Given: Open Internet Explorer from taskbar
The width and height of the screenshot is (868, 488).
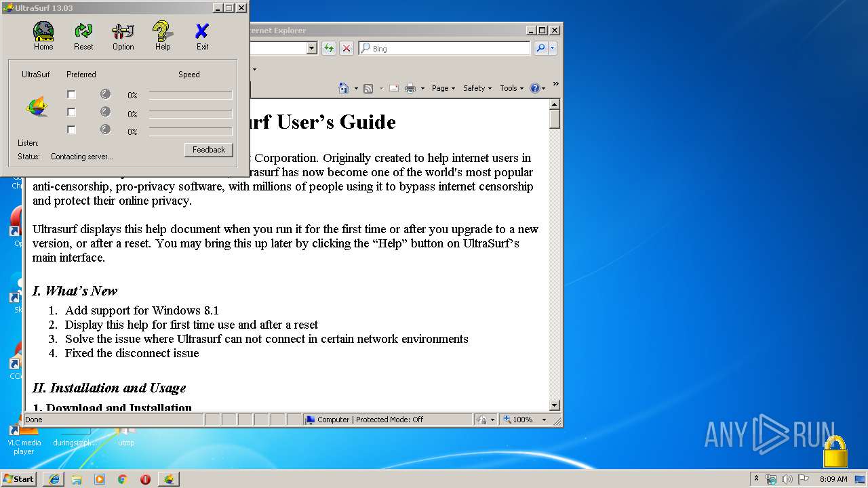Looking at the screenshot, I should coord(54,479).
